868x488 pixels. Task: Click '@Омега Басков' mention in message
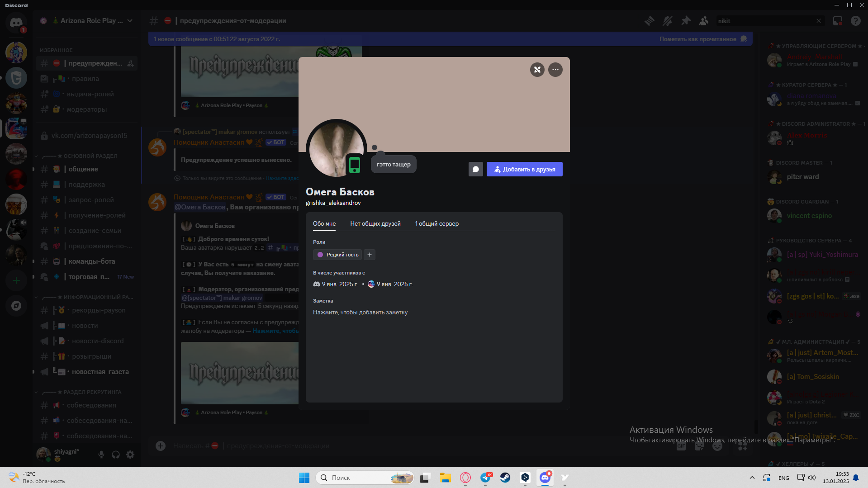point(200,207)
